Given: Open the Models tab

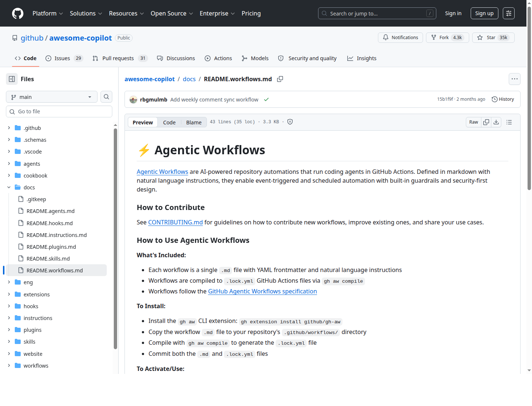Looking at the screenshot, I should (x=255, y=58).
